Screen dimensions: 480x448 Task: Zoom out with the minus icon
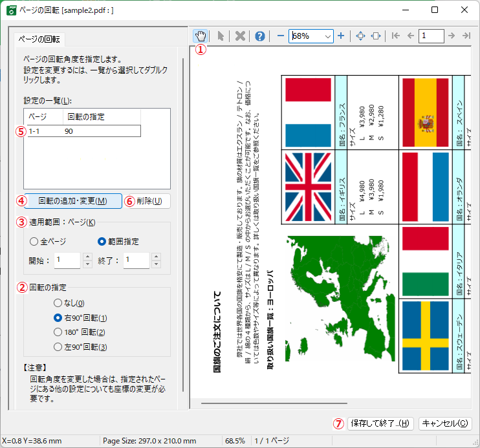coord(280,36)
